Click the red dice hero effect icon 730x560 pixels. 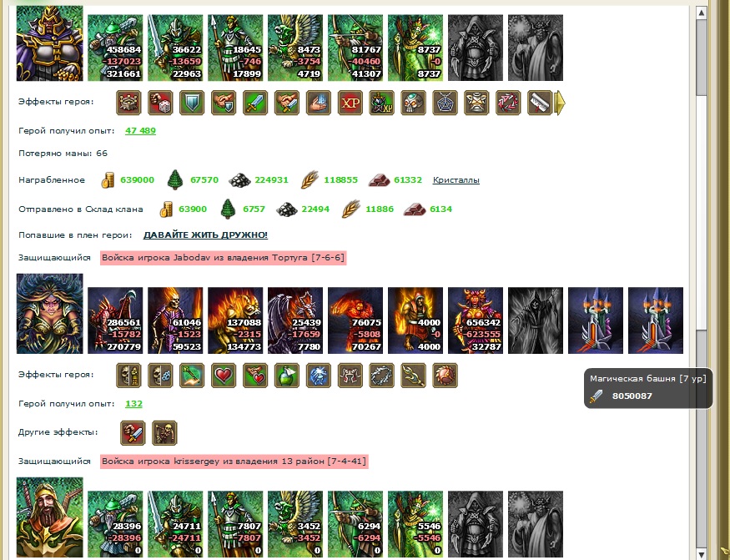[x=160, y=103]
